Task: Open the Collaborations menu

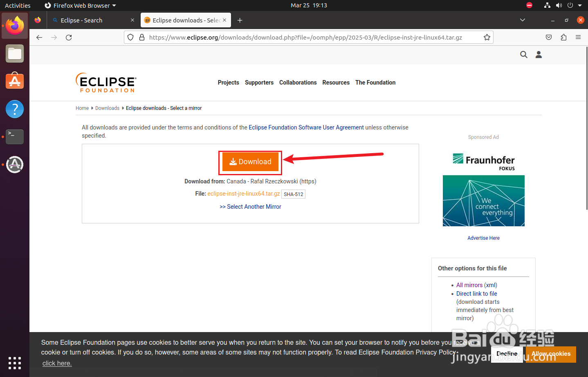Action: pyautogui.click(x=298, y=83)
